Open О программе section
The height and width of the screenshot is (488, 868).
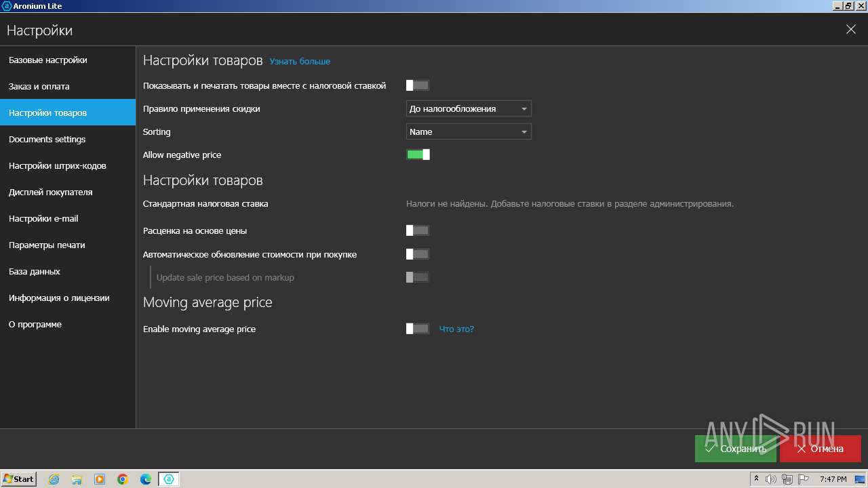coord(68,324)
